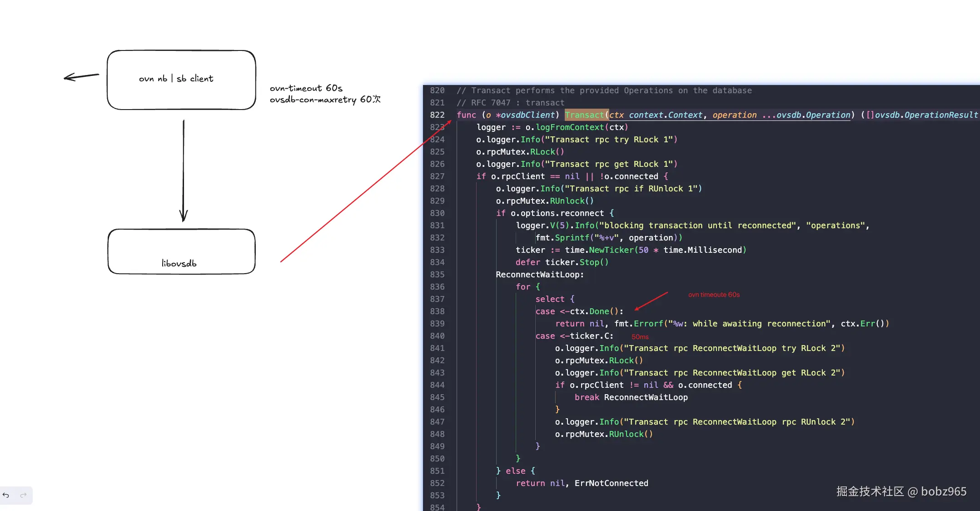This screenshot has height=511, width=980.
Task: Click line number 835 ReconnectWaitLoop label row
Action: click(437, 275)
